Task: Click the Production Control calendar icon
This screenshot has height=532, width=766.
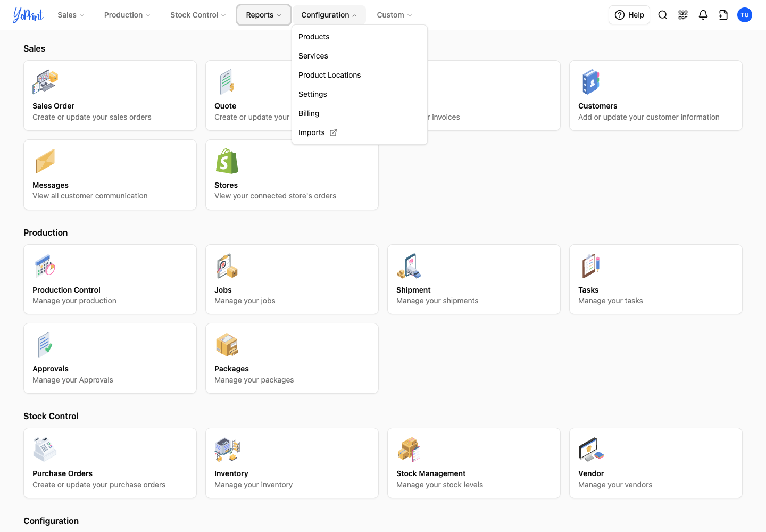Action: (x=45, y=266)
